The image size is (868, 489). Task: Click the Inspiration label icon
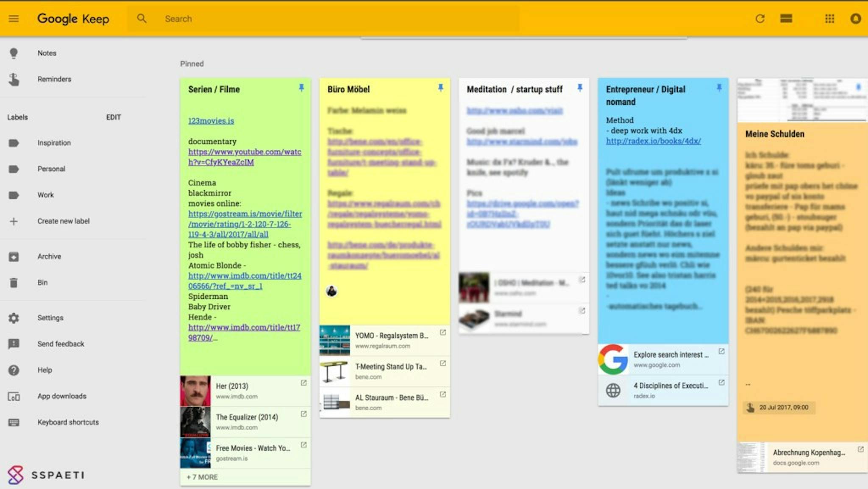14,143
